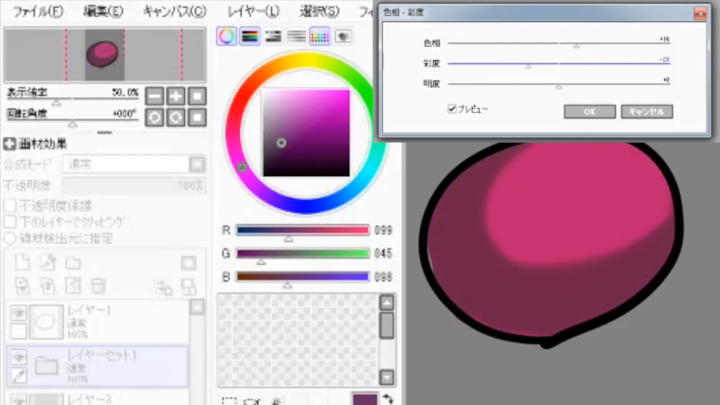Click the R color channel slider

[x=303, y=230]
